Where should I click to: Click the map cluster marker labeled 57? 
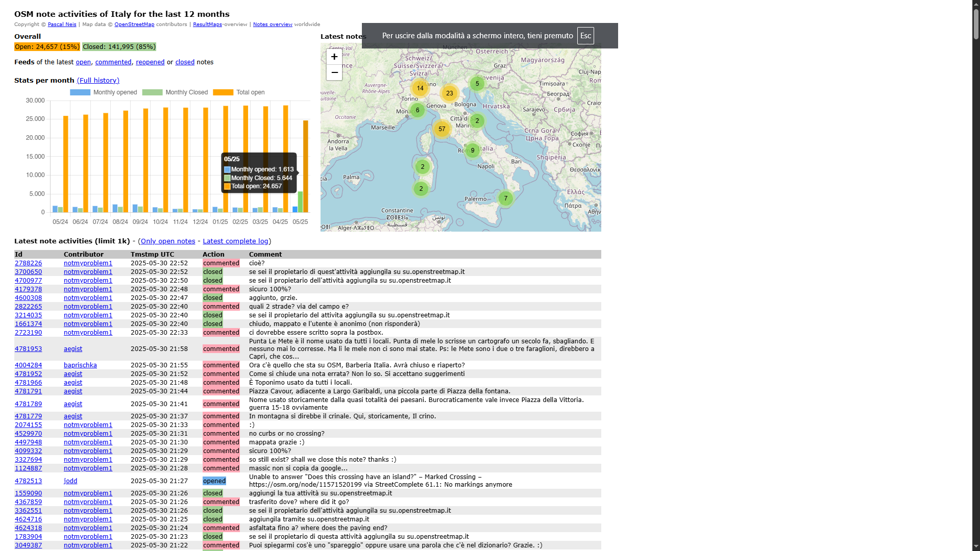[442, 129]
